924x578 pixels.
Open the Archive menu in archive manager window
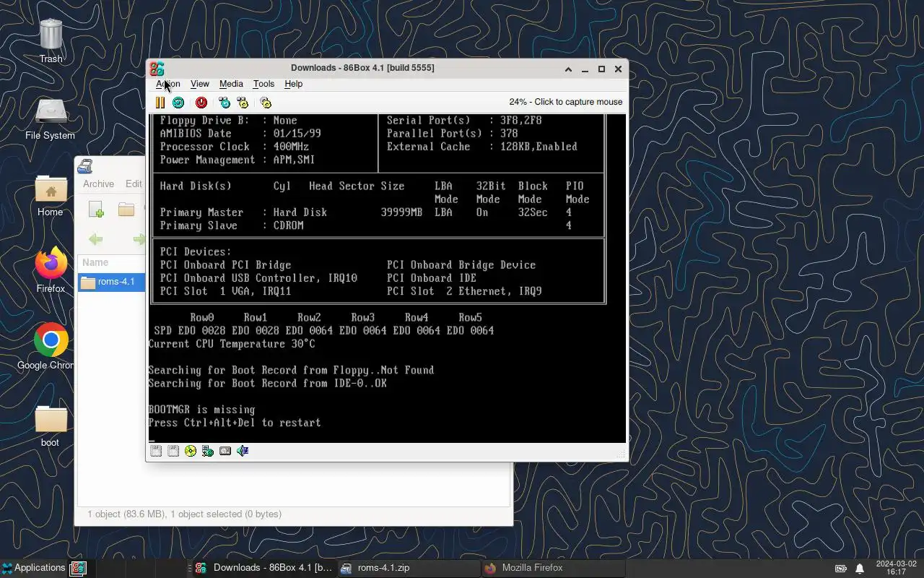(x=98, y=184)
